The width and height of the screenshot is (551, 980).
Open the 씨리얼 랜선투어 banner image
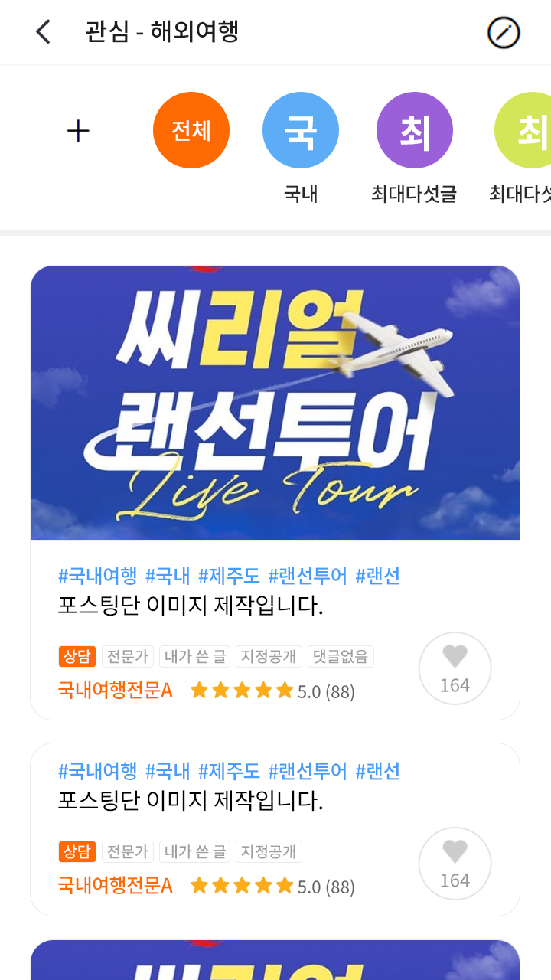(x=275, y=403)
